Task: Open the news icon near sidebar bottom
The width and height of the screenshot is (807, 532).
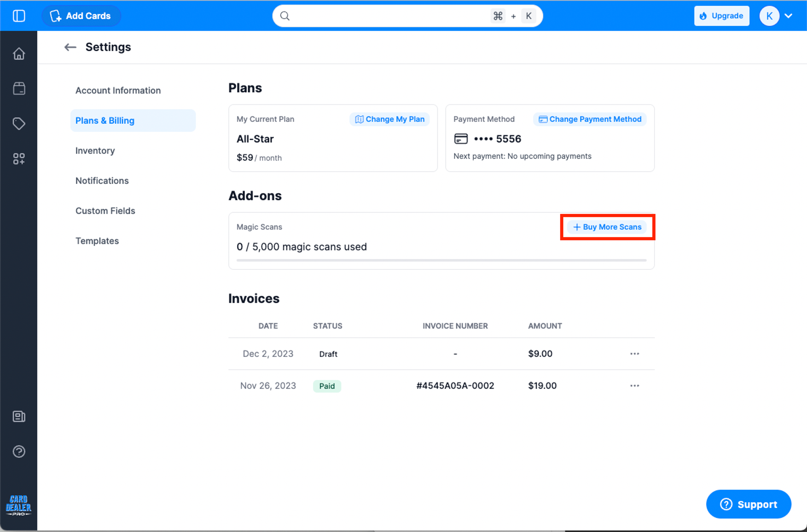Action: [x=19, y=417]
